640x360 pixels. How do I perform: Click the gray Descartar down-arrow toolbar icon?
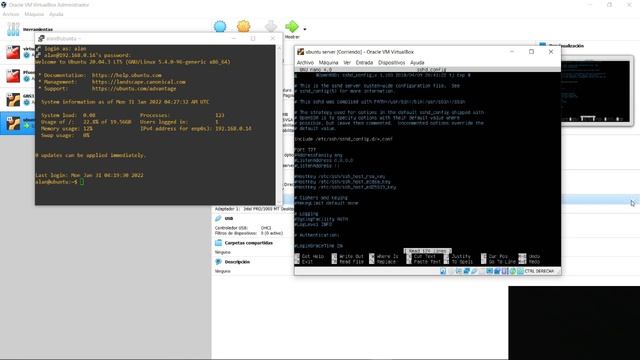point(271,27)
